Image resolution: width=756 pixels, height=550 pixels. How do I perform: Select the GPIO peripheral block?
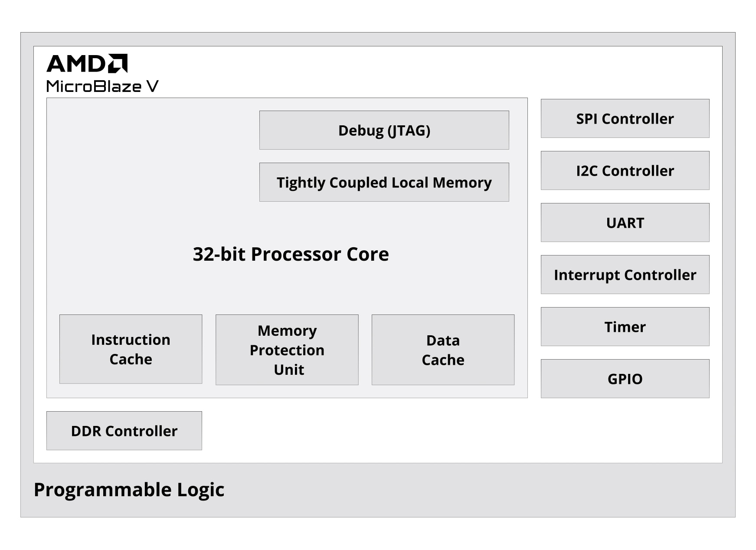pos(625,379)
